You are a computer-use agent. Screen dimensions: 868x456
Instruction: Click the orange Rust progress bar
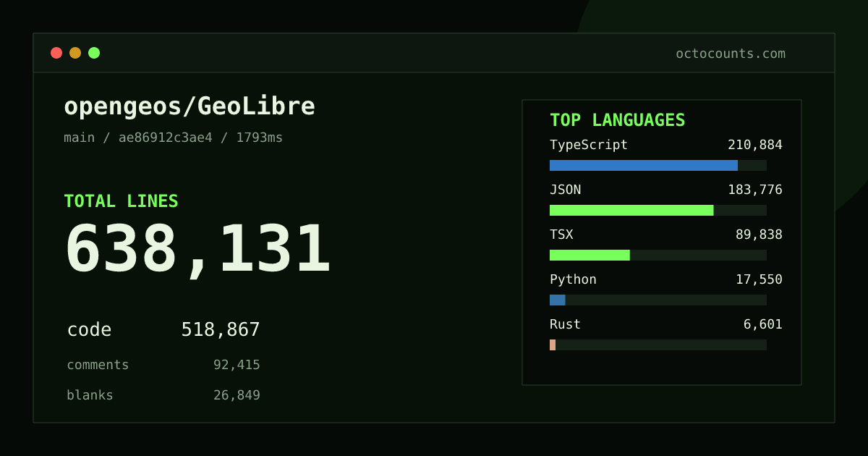[553, 345]
